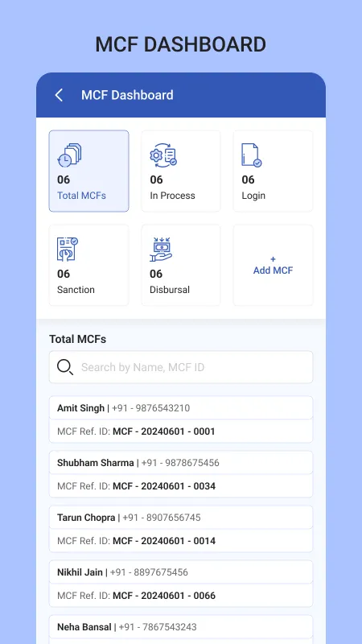Screen dimensions: 362x644
Task: Click phone number +91 - 9878675456
Action: click(180, 463)
